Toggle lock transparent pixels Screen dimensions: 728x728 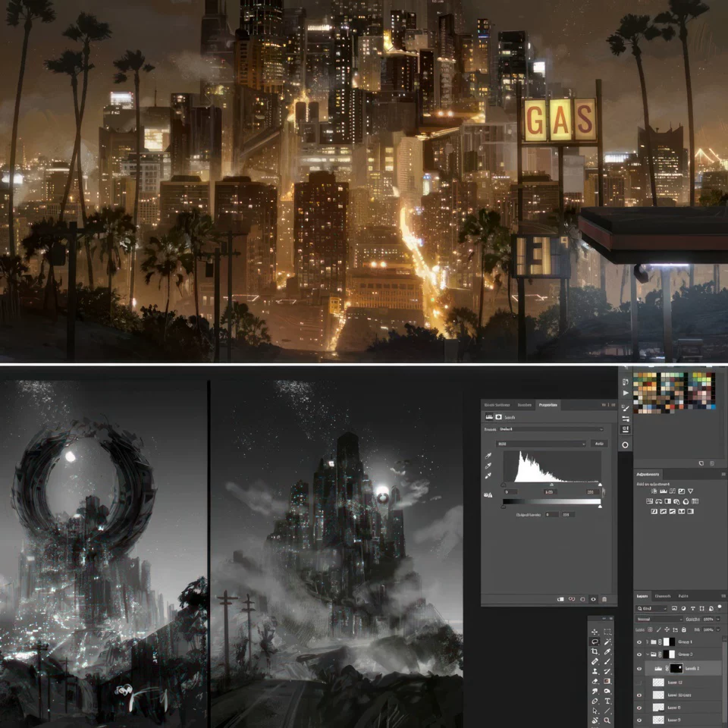coord(650,629)
